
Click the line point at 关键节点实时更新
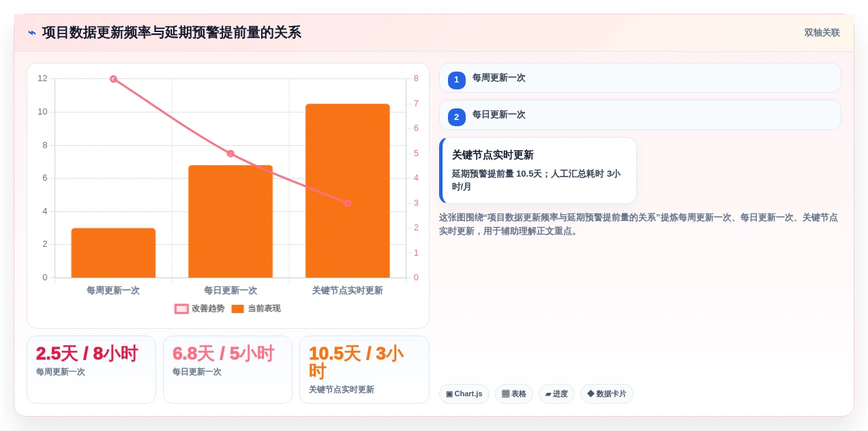coord(348,203)
